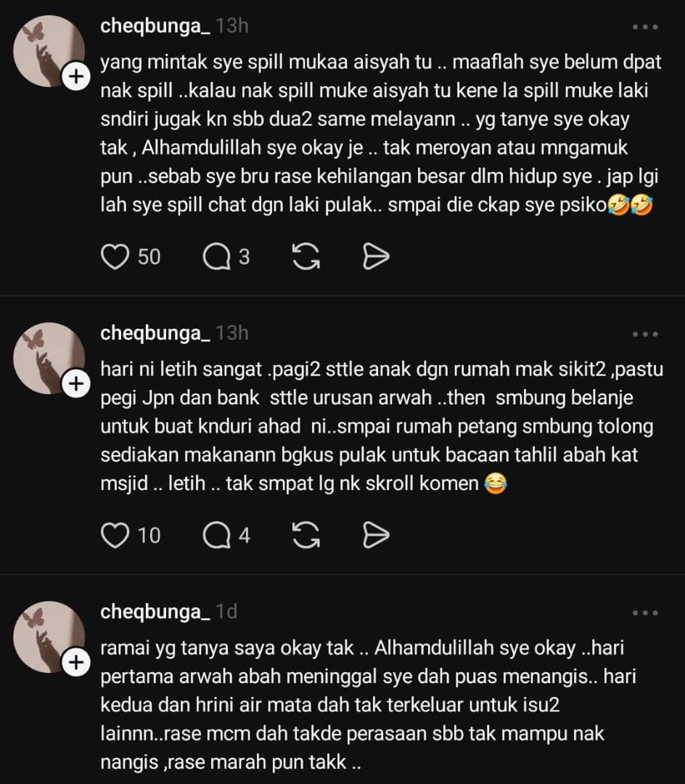Like the 'hari ni letih sangat' post
The image size is (685, 784).
coord(115,536)
